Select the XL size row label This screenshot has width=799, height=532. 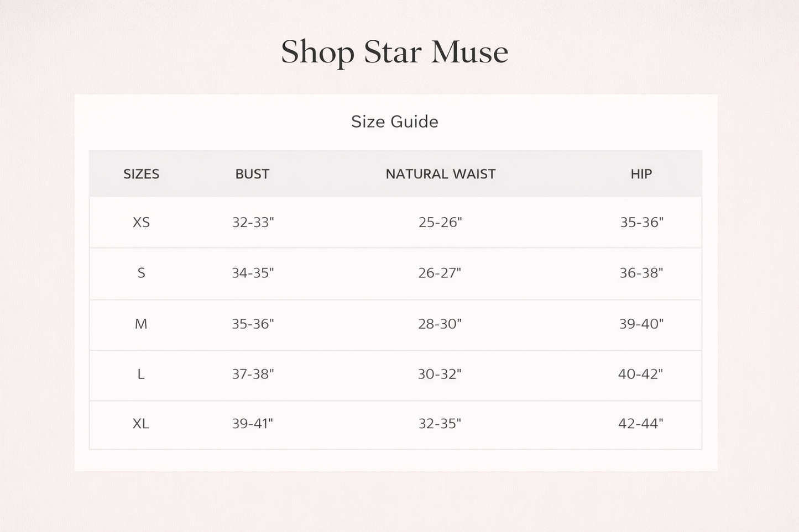141,424
